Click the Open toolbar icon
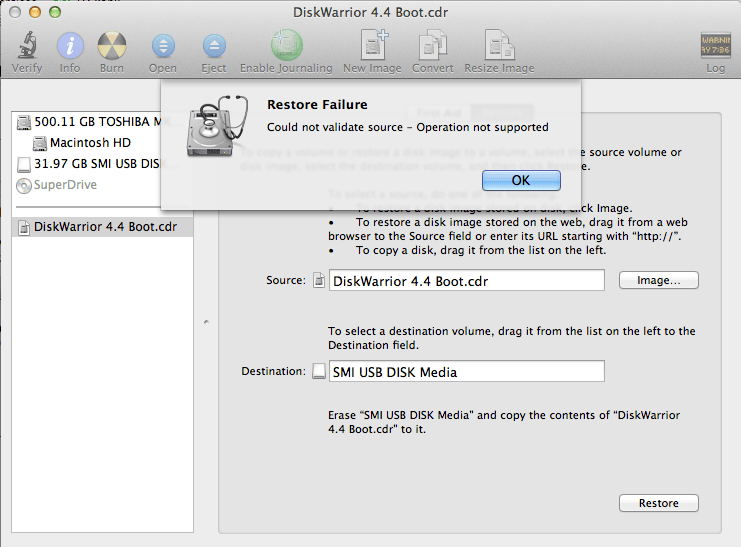The width and height of the screenshot is (741, 547). (x=163, y=46)
